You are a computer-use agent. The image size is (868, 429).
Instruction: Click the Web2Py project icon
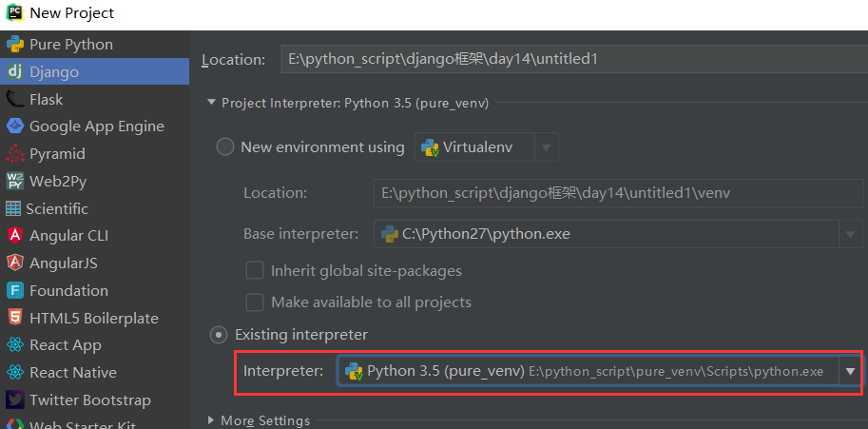coord(14,181)
